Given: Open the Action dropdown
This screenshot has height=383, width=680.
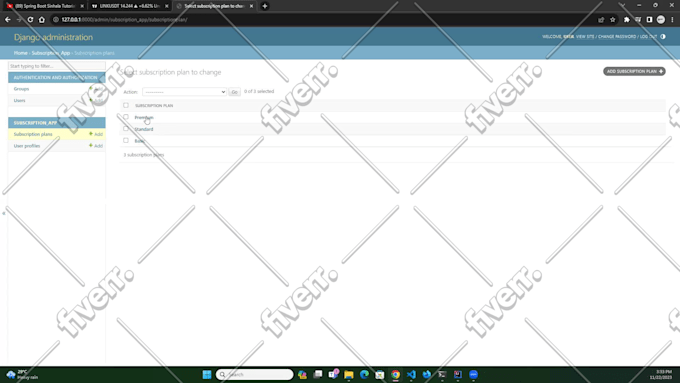Looking at the screenshot, I should point(184,92).
